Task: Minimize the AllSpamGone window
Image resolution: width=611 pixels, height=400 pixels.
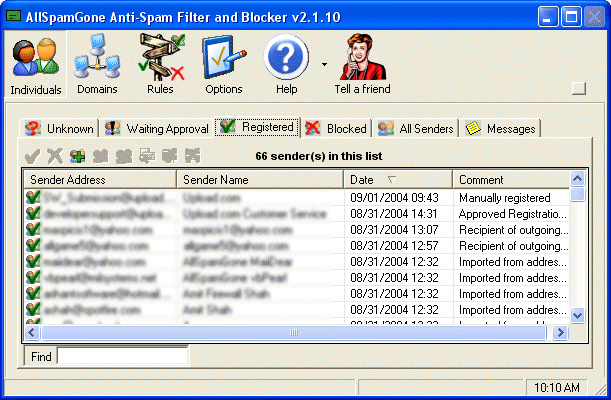Action: click(x=548, y=17)
